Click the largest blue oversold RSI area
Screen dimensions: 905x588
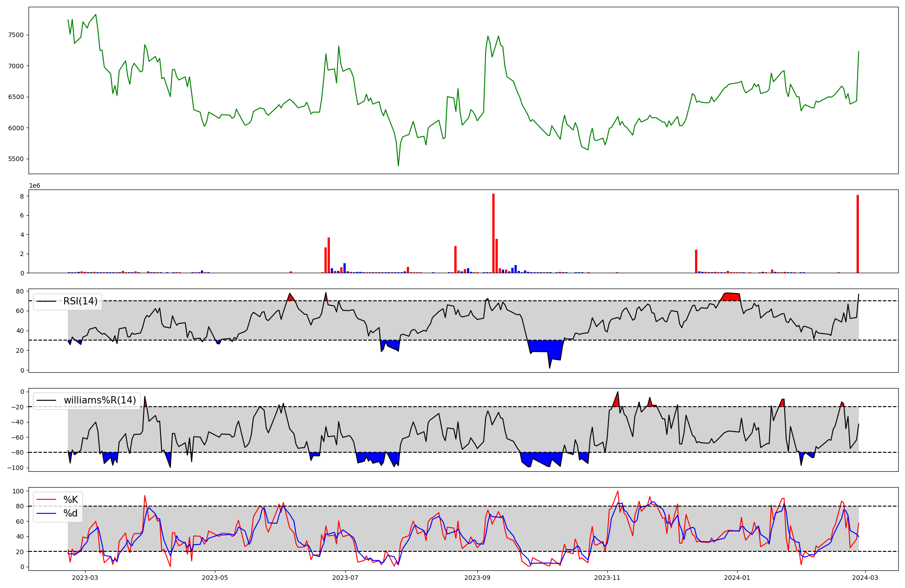pyautogui.click(x=545, y=346)
